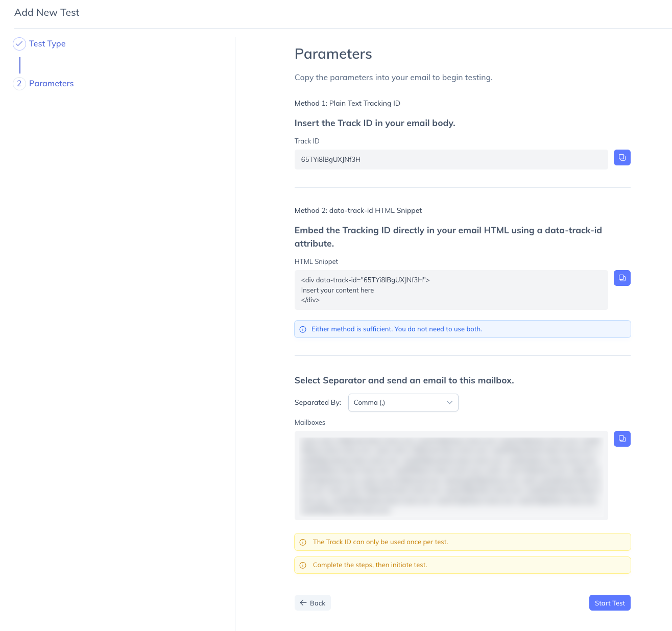672x631 pixels.
Task: Select the Parameters step label
Action: (x=52, y=84)
